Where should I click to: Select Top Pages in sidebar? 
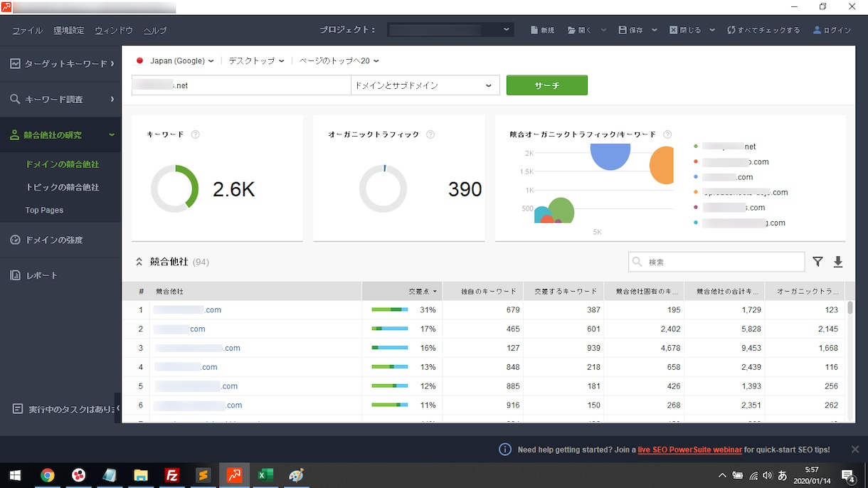pos(44,210)
